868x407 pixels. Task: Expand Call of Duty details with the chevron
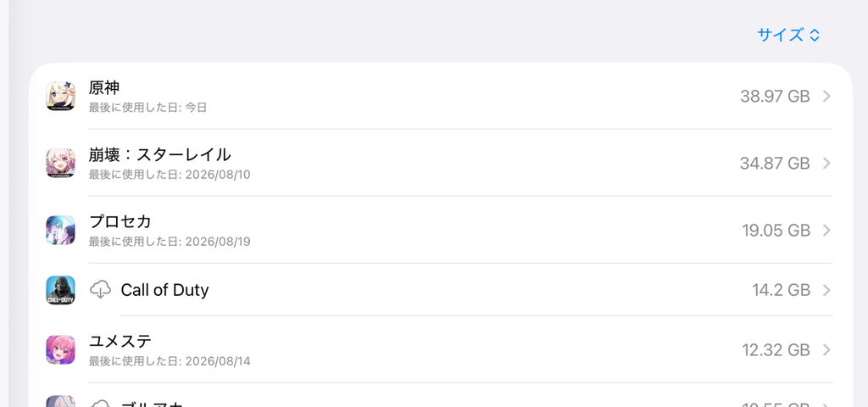tap(826, 290)
